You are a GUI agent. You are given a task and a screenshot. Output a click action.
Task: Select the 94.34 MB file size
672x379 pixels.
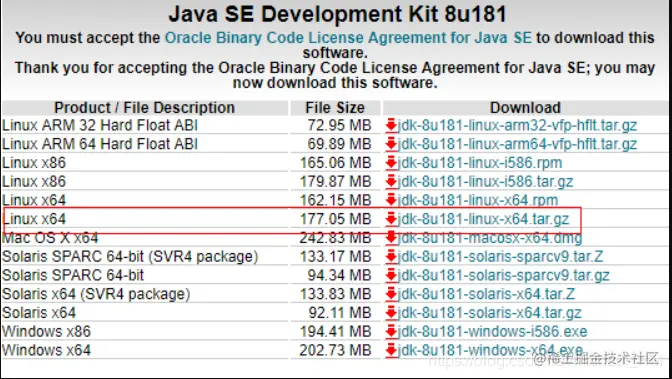339,275
